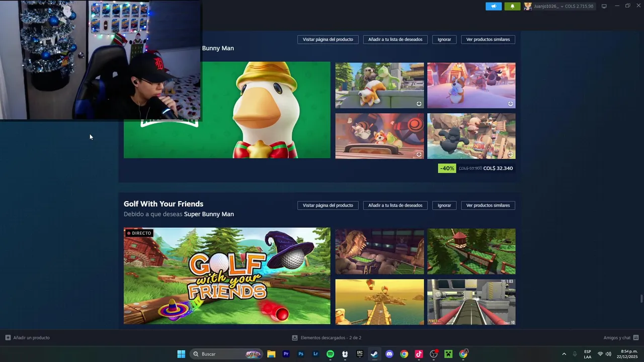Open OBS Studio from taskbar
Image resolution: width=644 pixels, height=362 pixels.
[x=434, y=354]
